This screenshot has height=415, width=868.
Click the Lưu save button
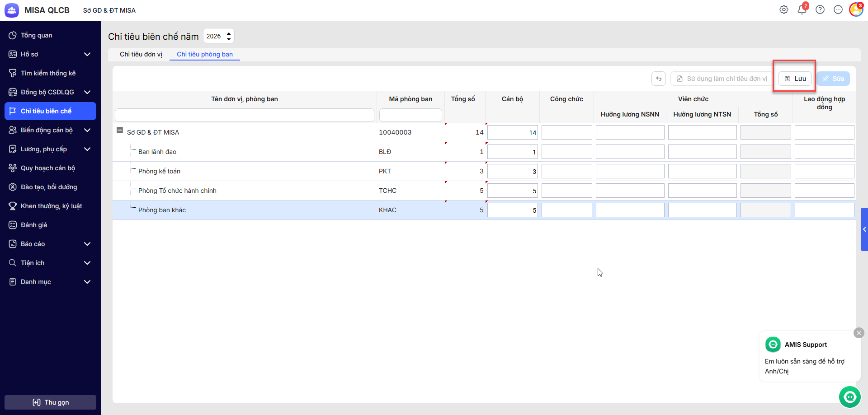point(795,79)
